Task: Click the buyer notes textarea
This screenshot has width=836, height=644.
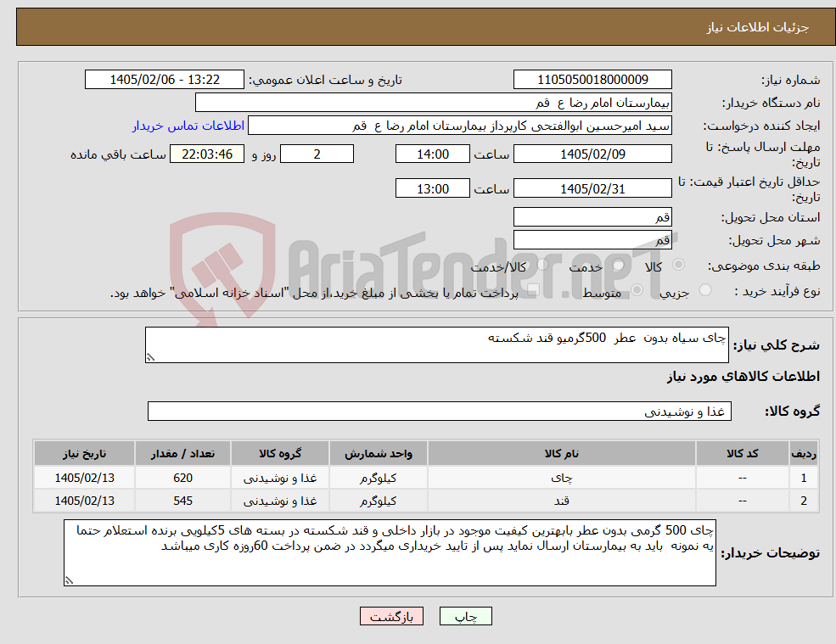Action: coord(390,553)
